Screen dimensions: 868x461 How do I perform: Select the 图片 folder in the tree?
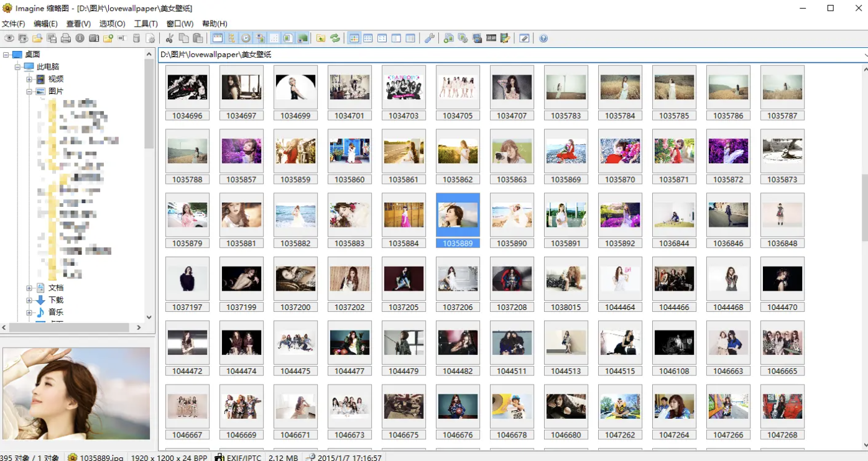(56, 91)
